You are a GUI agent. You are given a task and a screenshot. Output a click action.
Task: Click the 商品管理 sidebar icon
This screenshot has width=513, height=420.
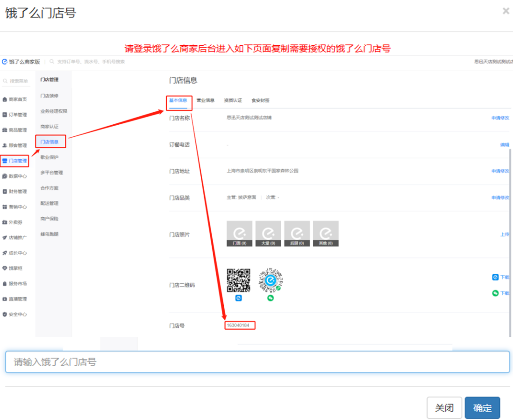[5, 130]
